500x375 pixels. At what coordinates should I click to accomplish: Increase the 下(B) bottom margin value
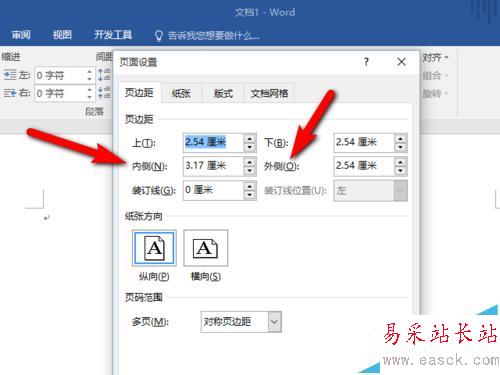pos(401,138)
